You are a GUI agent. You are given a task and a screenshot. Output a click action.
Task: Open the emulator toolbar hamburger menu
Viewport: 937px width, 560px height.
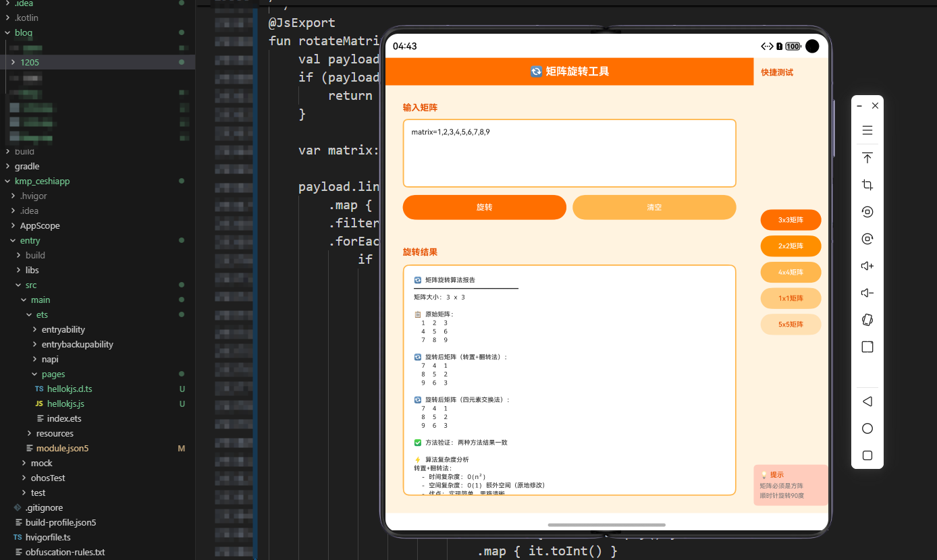point(867,130)
